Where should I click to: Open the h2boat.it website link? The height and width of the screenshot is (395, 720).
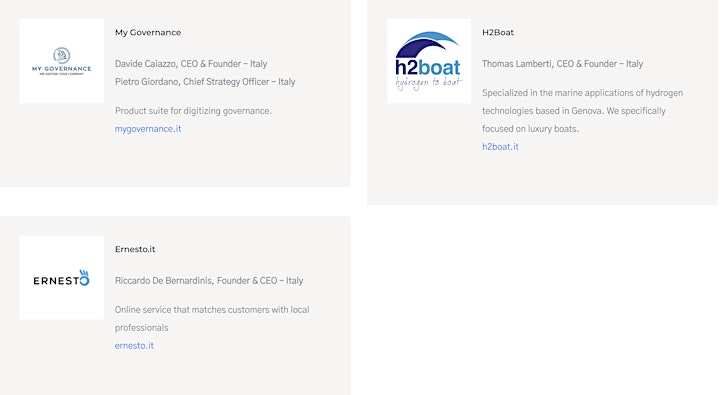pyautogui.click(x=500, y=147)
